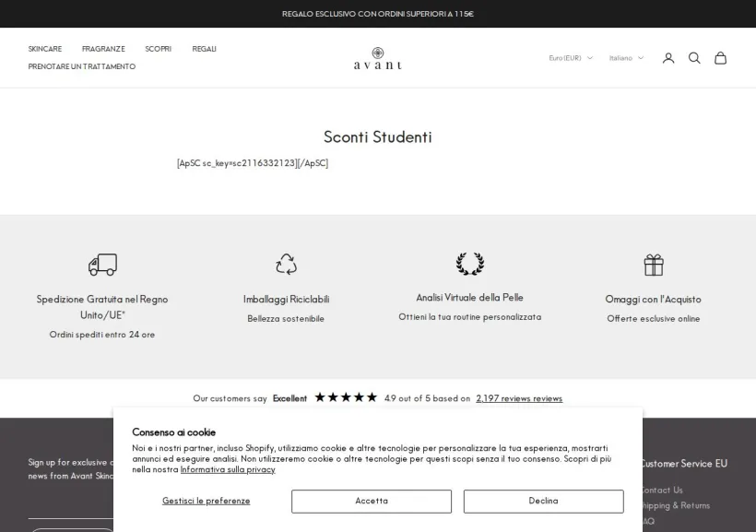The height and width of the screenshot is (532, 756).
Task: Open the REGALI menu
Action: tap(204, 49)
